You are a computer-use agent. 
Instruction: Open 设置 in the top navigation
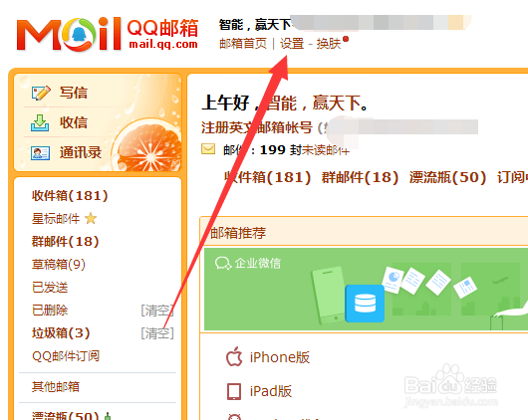click(292, 44)
